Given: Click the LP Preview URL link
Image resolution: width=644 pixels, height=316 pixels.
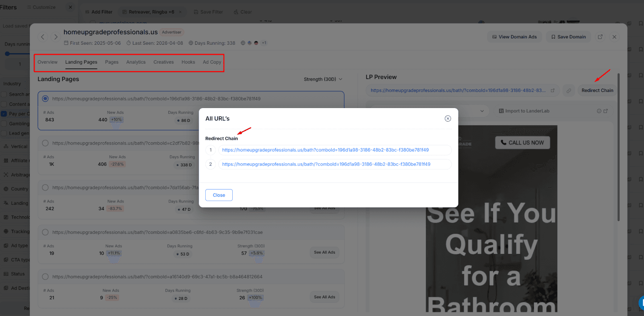Looking at the screenshot, I should click(x=458, y=91).
